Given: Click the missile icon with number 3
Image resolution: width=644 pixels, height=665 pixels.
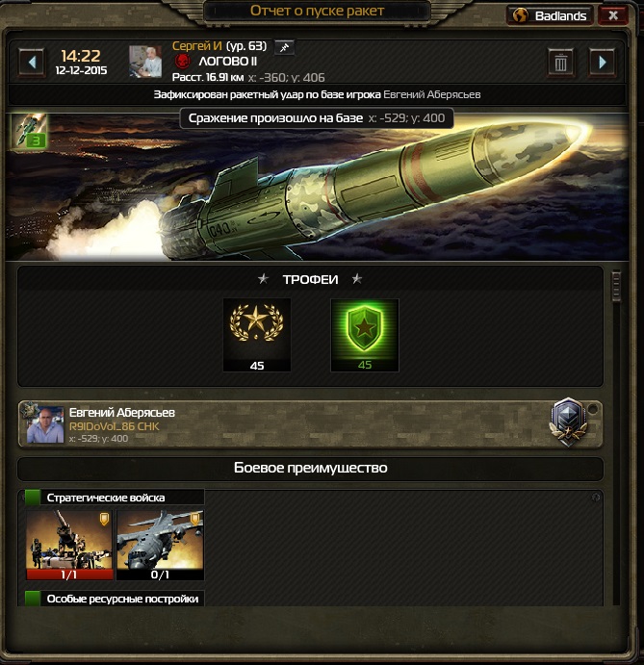Looking at the screenshot, I should coord(29,131).
